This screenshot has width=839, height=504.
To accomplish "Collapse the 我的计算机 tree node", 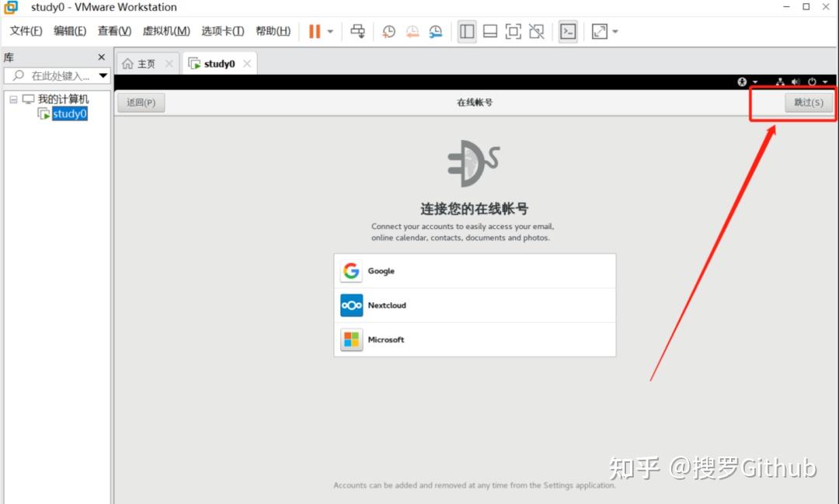I will (x=13, y=99).
